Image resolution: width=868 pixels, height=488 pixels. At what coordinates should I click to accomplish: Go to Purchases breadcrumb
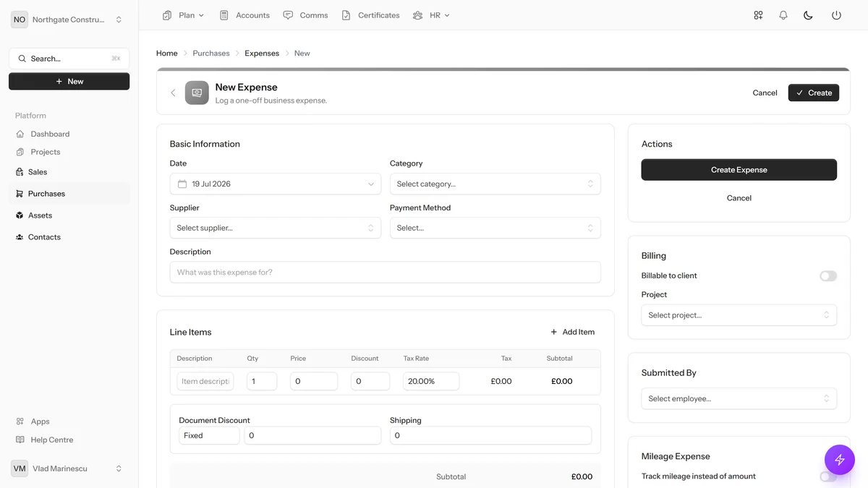click(211, 53)
